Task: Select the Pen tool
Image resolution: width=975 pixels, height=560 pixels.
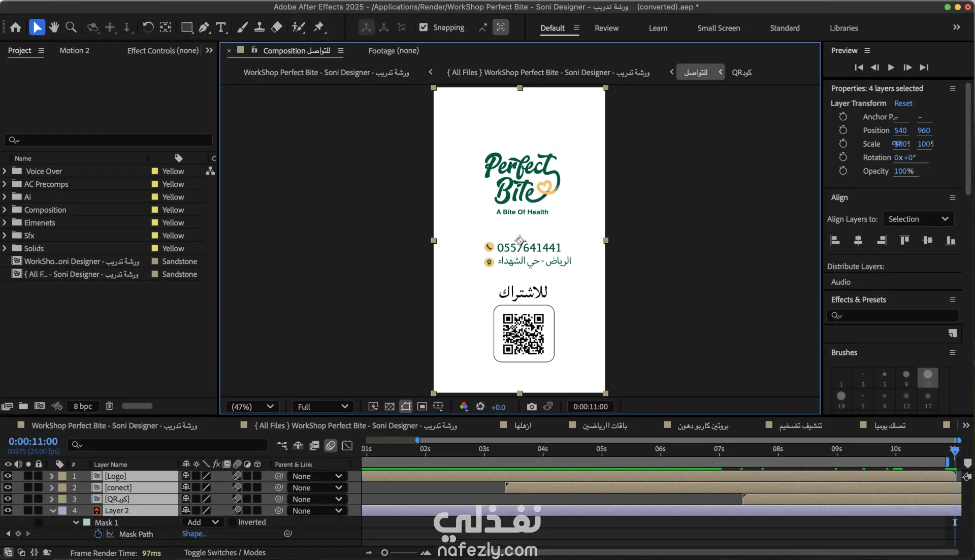Action: (x=204, y=27)
